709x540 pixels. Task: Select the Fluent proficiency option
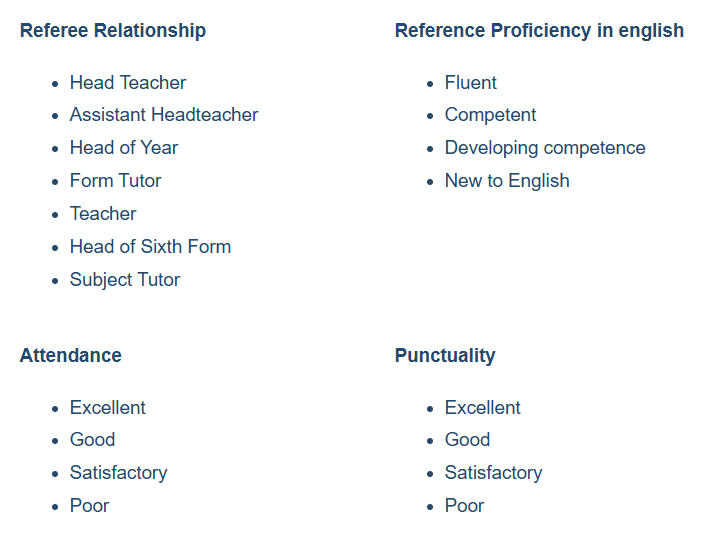[x=471, y=82]
